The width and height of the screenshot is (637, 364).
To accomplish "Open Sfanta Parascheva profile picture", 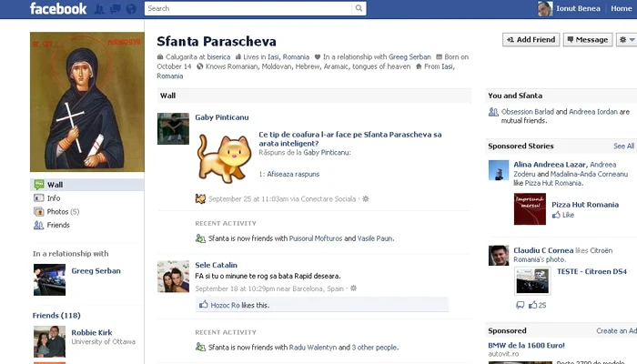I will click(x=87, y=102).
